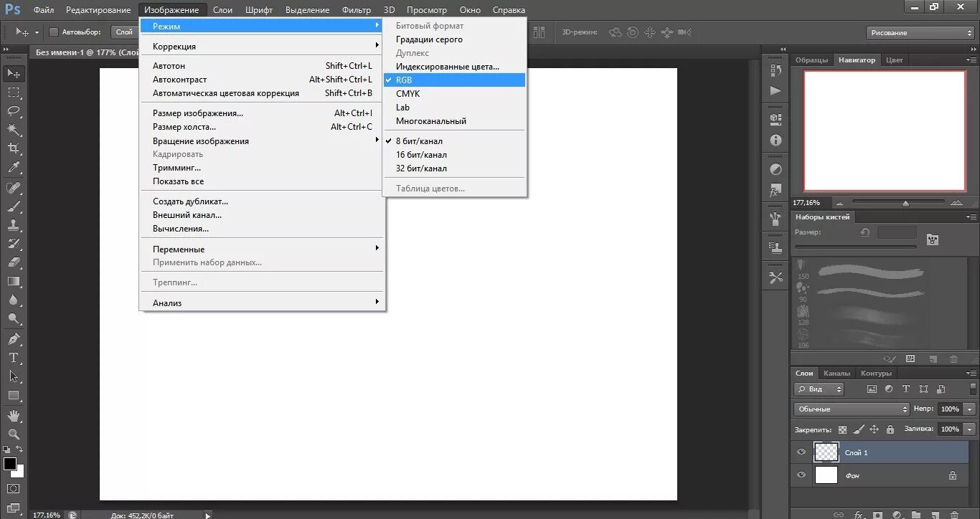Screen dimensions: 980x519
Task: Select the Eyedropper tool
Action: [14, 168]
